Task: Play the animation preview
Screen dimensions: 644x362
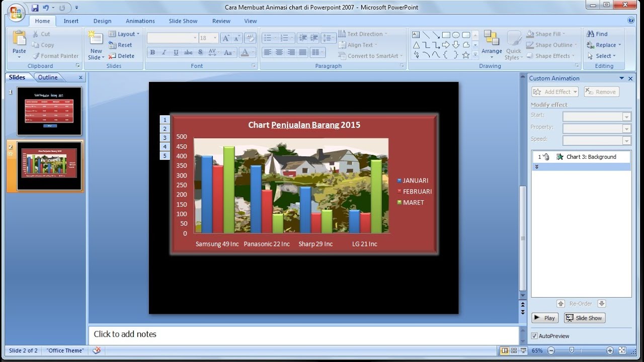Action: [545, 318]
